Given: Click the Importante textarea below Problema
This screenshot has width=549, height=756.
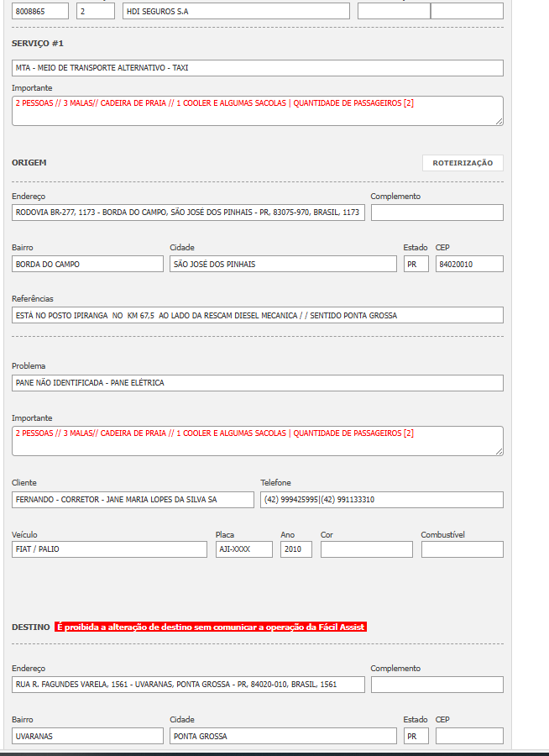Looking at the screenshot, I should point(258,441).
